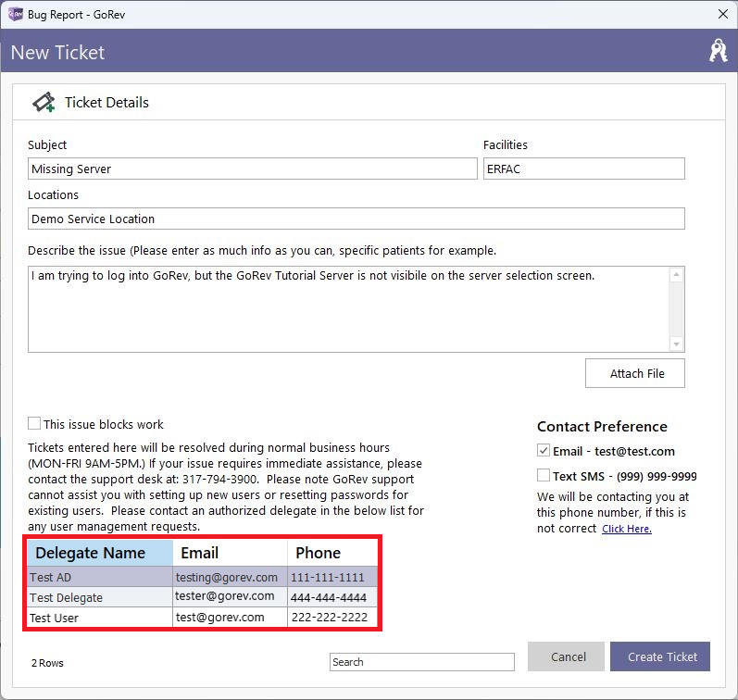Click the GoRev app icon in title bar

16,14
